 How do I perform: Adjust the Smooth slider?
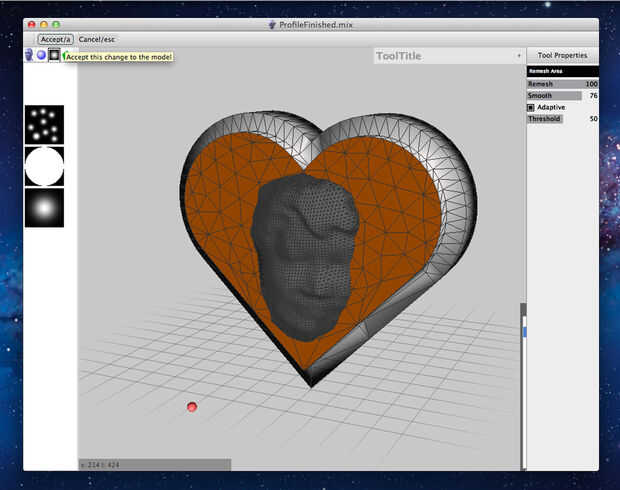point(554,96)
